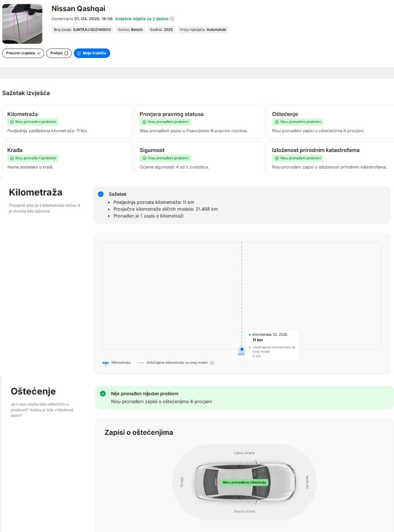
Task: Open the Preuzmi izvješće dropdown
Action: coord(23,53)
